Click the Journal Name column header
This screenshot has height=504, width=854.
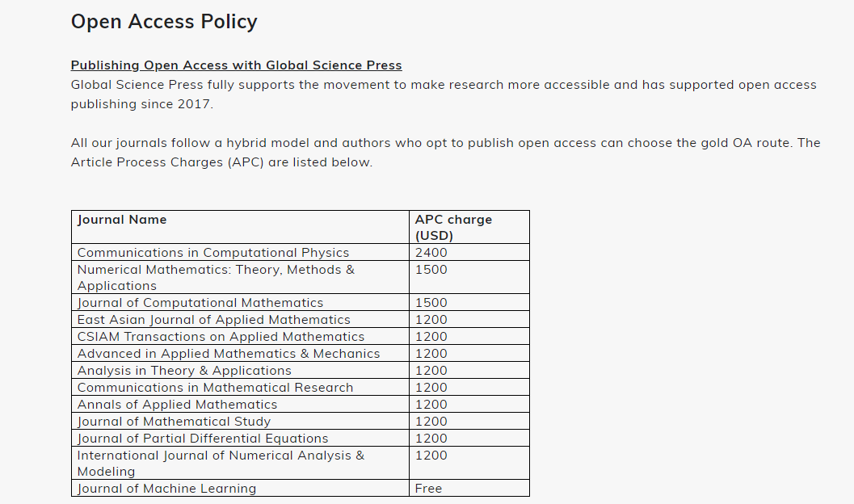click(122, 220)
